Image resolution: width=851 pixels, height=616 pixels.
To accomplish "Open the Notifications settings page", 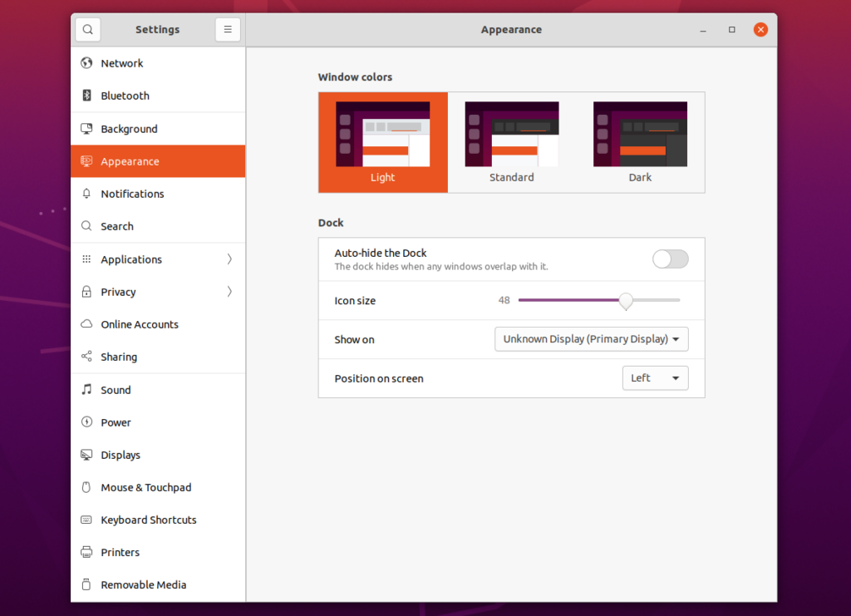I will point(158,193).
